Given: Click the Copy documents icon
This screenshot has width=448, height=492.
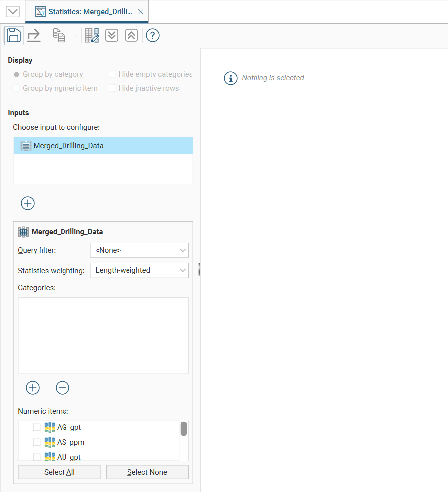Looking at the screenshot, I should [59, 35].
